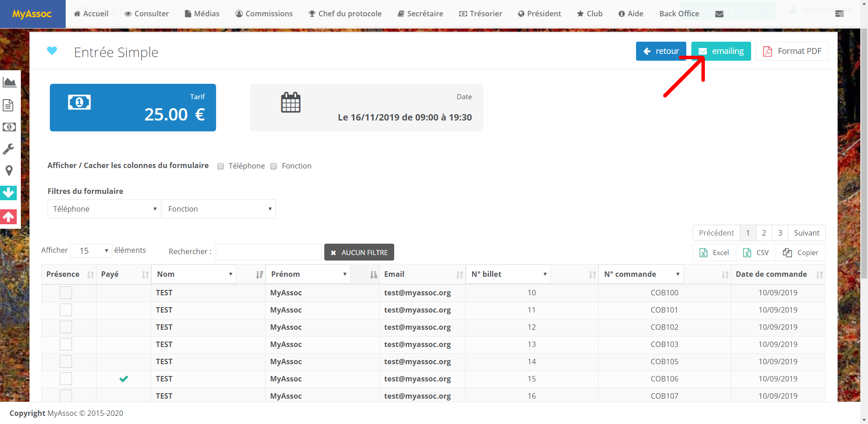
Task: Open the document icon in left sidebar
Action: (8, 105)
